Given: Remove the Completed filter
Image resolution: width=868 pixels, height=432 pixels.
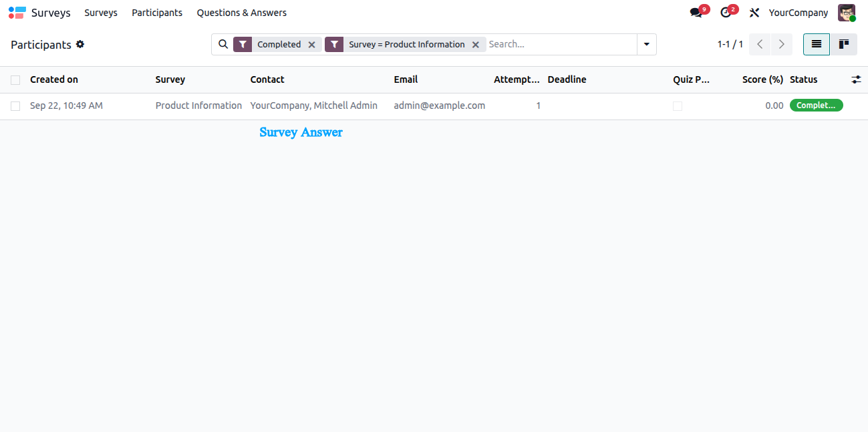Looking at the screenshot, I should click(311, 45).
